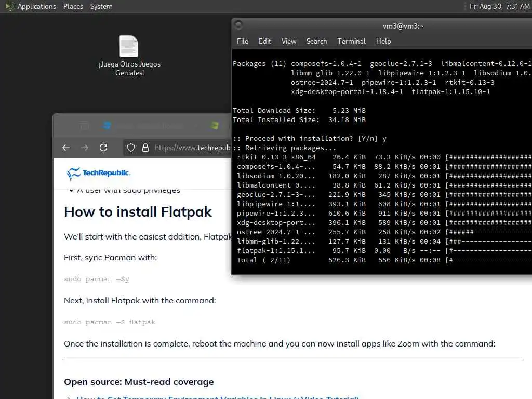Click 'Packages (11)' line in terminal
The image size is (532, 399).
pos(382,63)
